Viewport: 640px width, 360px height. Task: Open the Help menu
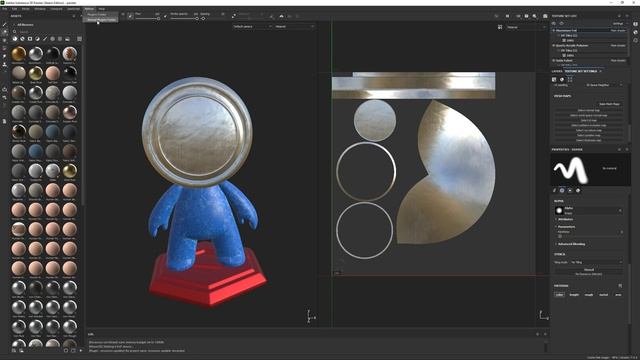tap(102, 9)
